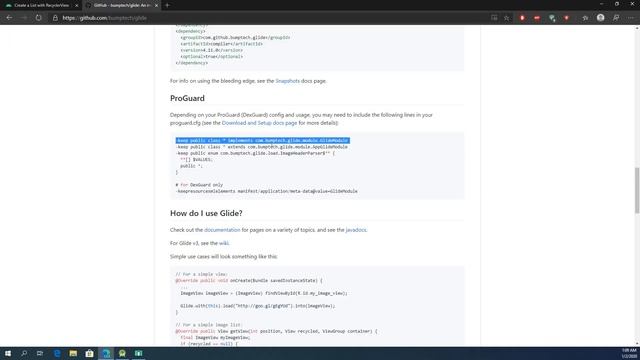Launch legacy Edge from the taskbar
Screen dimensions: 640x360
57,353
